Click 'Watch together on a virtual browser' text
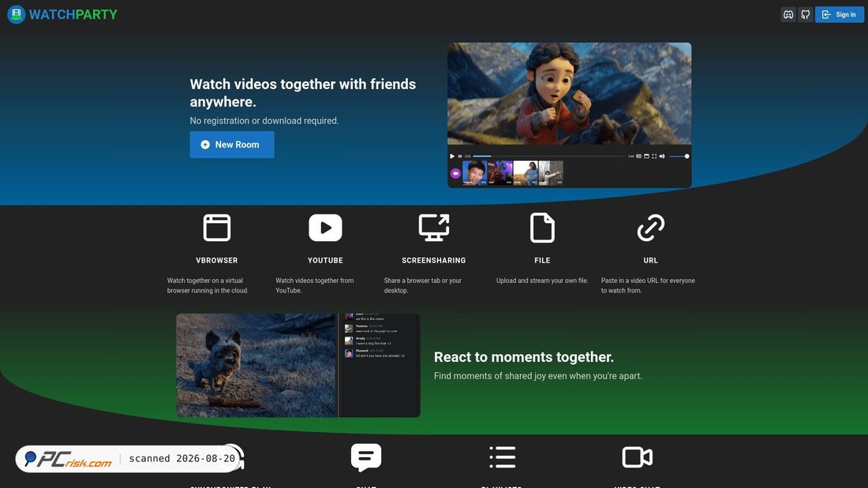868x488 pixels. pyautogui.click(x=208, y=285)
